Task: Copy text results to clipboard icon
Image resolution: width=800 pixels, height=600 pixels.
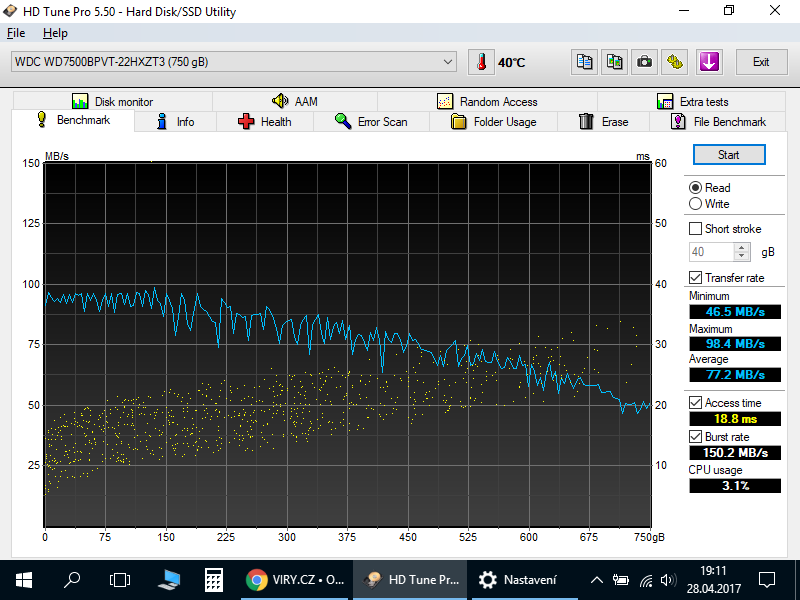Action: [x=584, y=62]
